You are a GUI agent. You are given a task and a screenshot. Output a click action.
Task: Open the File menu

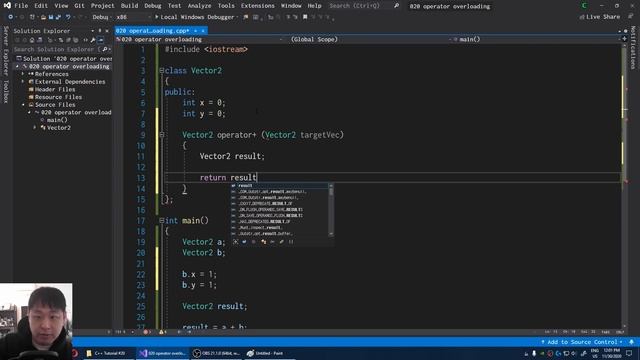(21, 6)
